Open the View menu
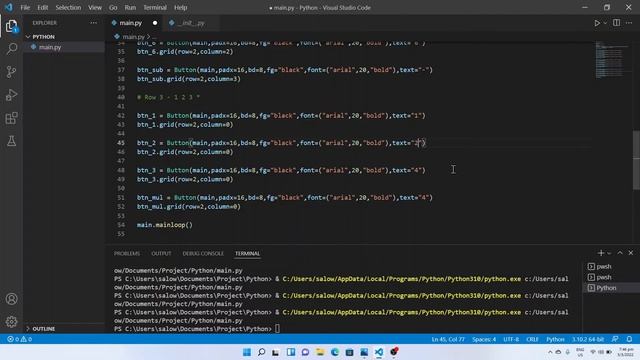The image size is (640, 360). click(x=95, y=7)
